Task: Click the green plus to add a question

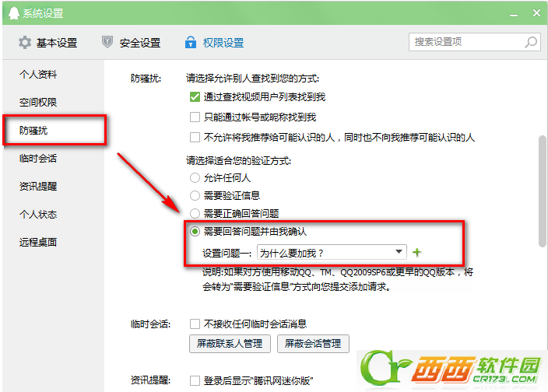Action: (x=416, y=252)
